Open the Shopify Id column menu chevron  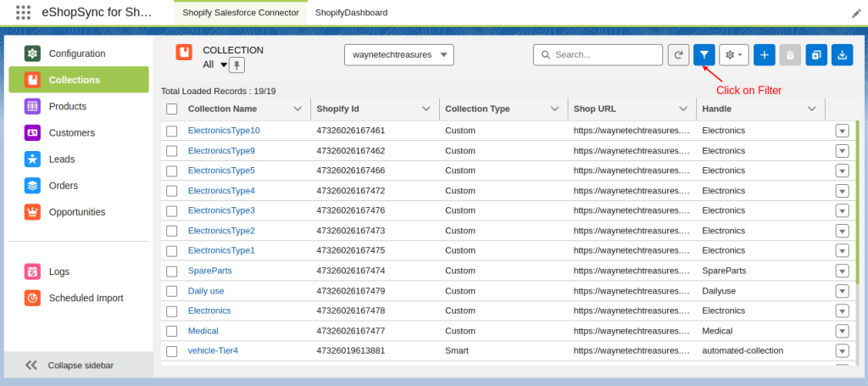pos(426,109)
